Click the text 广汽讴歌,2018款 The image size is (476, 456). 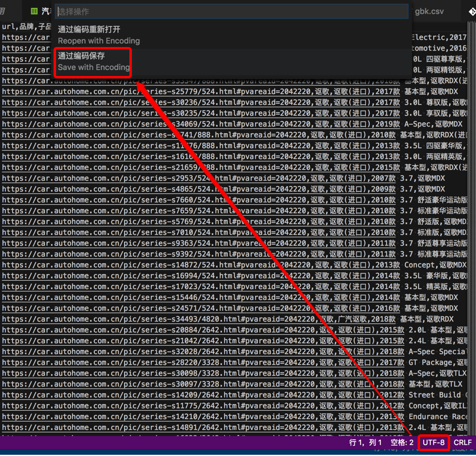pos(366,319)
